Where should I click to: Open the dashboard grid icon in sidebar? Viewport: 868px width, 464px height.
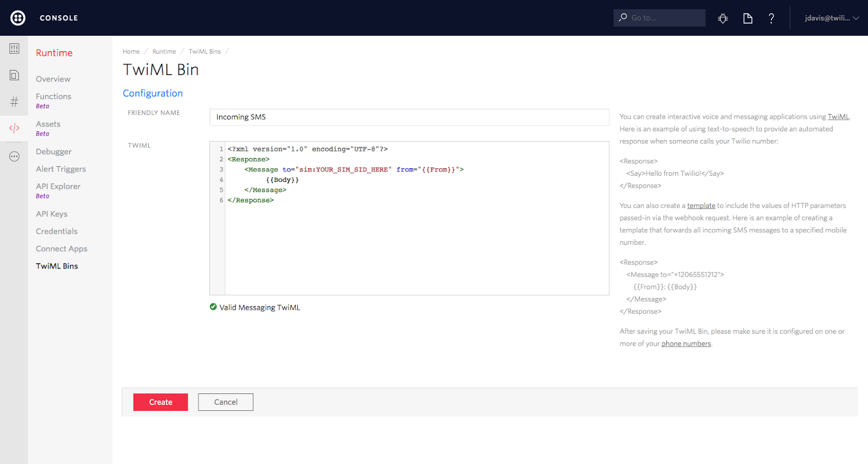(14, 49)
